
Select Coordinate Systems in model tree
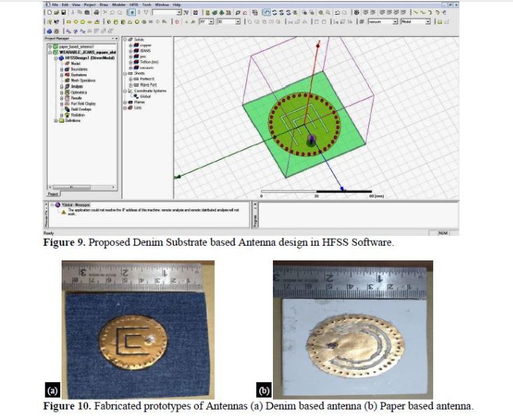point(150,91)
